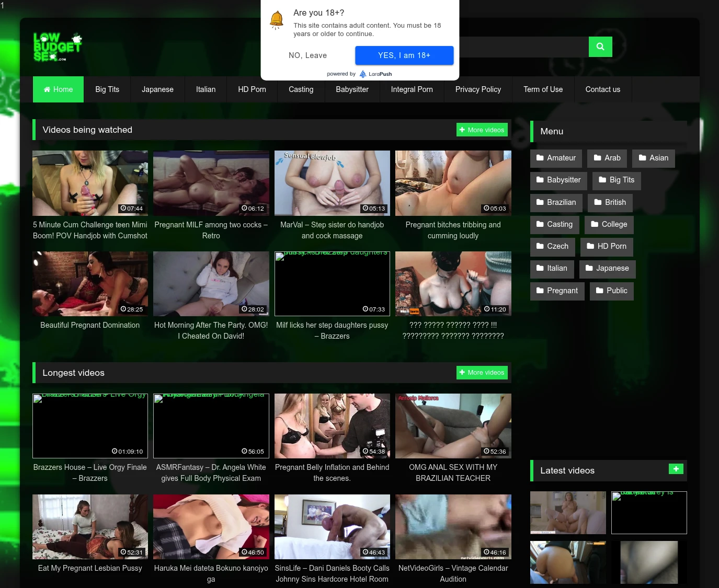Click the Low Budget site logo

(58, 47)
